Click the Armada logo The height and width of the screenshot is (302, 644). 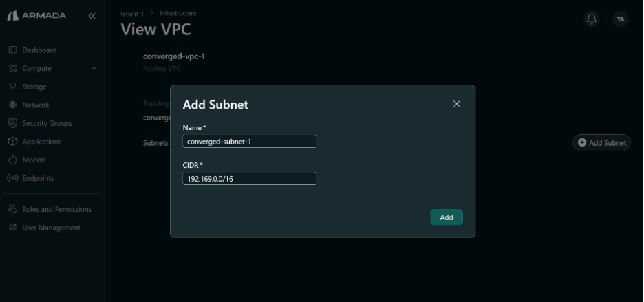click(x=36, y=16)
